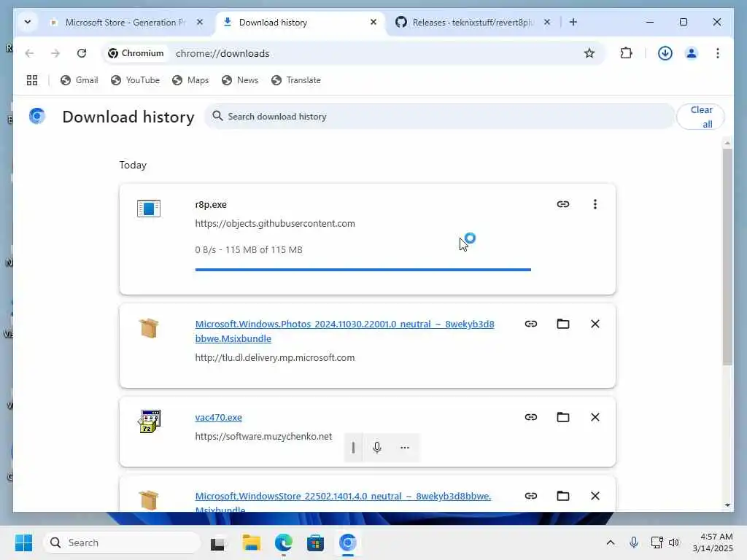Bookmark this page with star icon
The width and height of the screenshot is (747, 560).
[x=589, y=53]
